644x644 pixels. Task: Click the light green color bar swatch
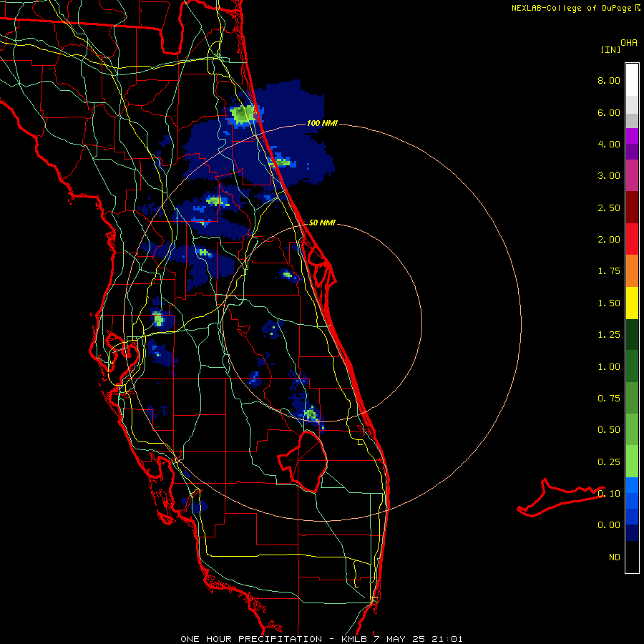click(x=632, y=462)
